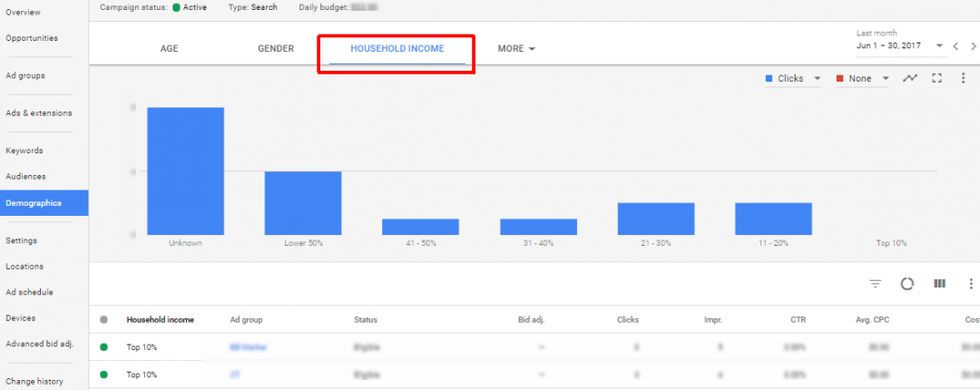Switch to line chart view icon

(910, 78)
